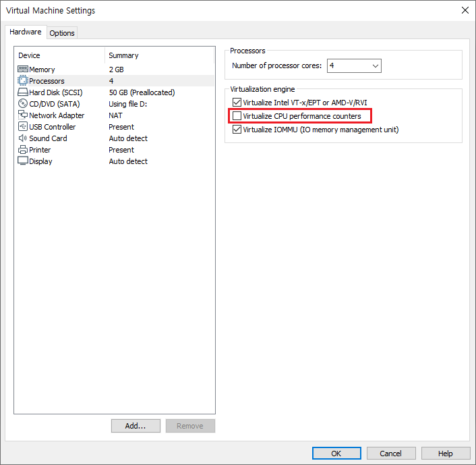
Task: Select the Network Adapter label
Action: [57, 115]
